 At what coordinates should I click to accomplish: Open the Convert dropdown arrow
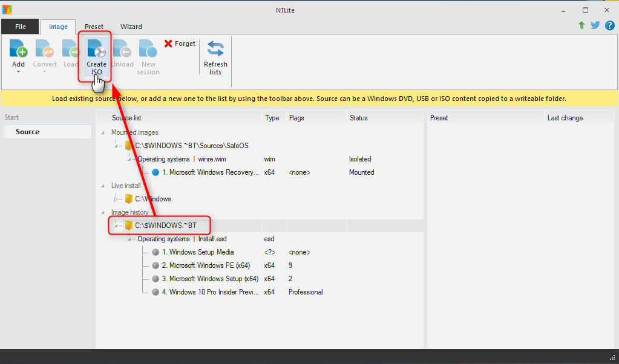click(45, 72)
